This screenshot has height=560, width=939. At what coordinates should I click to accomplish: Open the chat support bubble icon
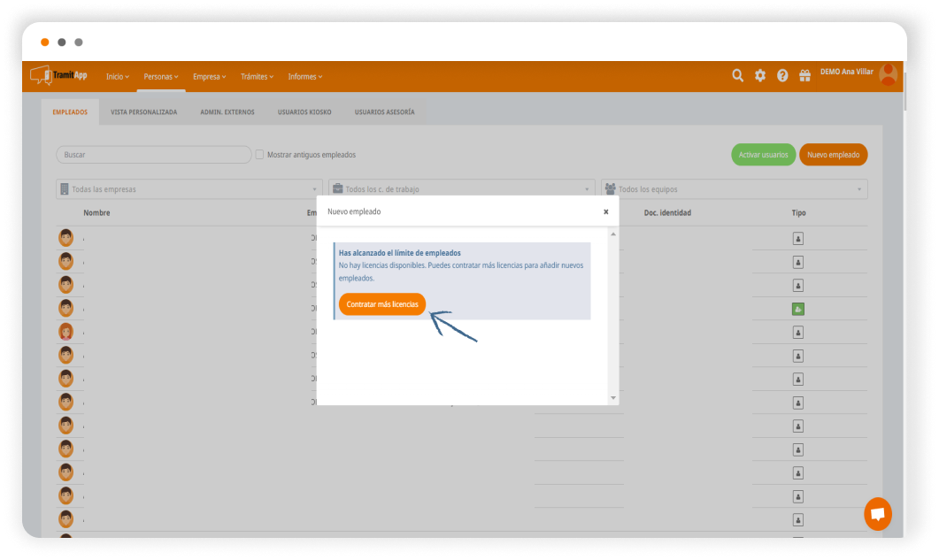coord(877,514)
